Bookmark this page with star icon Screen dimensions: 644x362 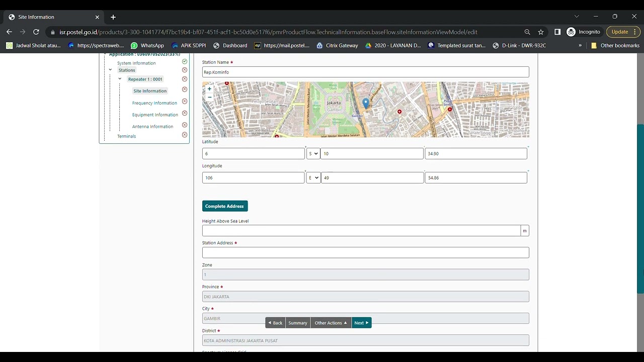[541, 32]
